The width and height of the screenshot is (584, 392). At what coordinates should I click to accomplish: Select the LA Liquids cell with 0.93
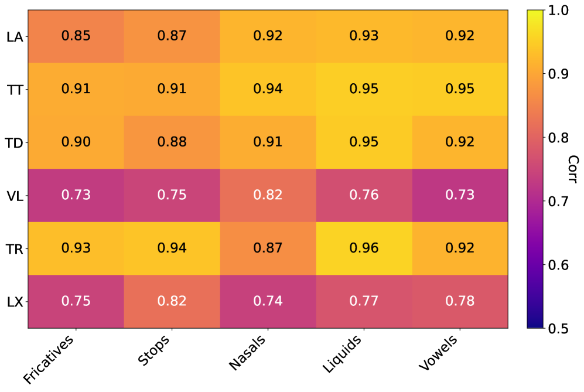click(x=364, y=36)
